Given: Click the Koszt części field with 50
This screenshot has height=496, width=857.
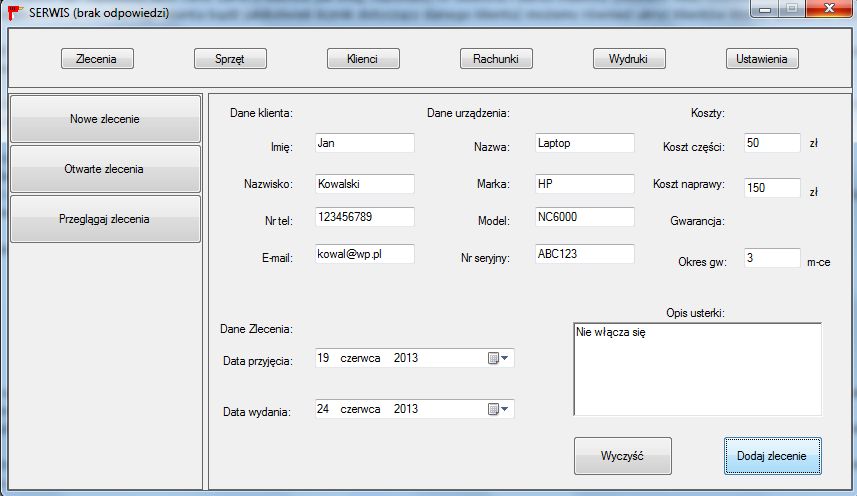Looking at the screenshot, I should pos(772,143).
